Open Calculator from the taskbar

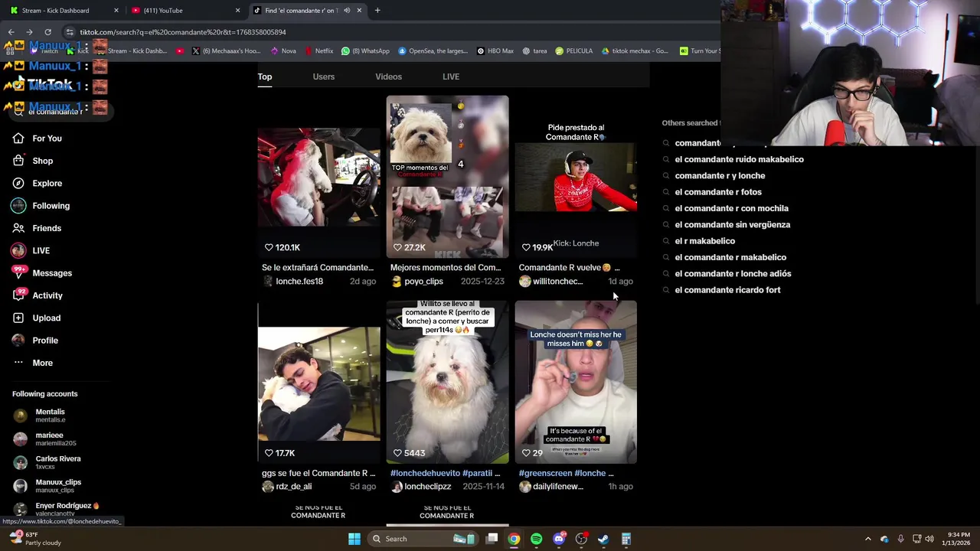tap(626, 539)
